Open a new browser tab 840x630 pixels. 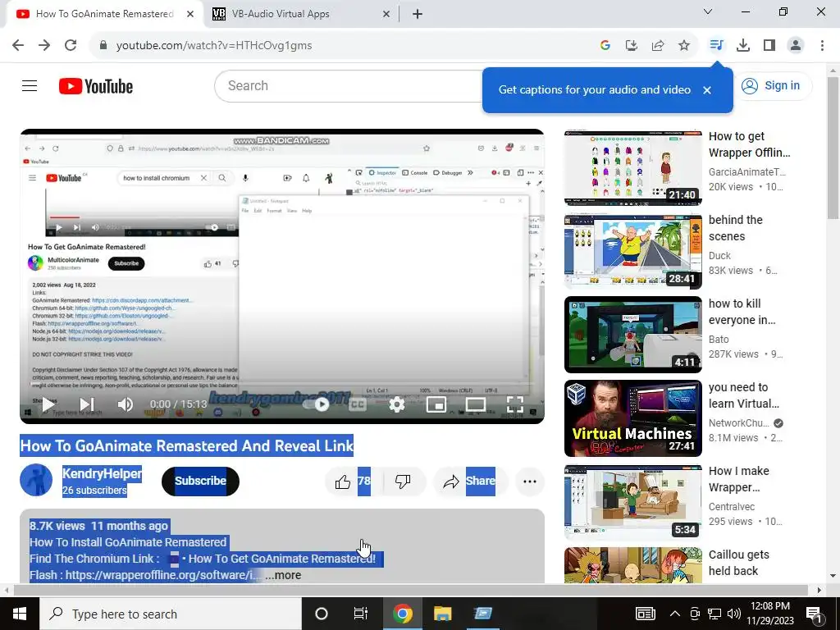[x=418, y=14]
